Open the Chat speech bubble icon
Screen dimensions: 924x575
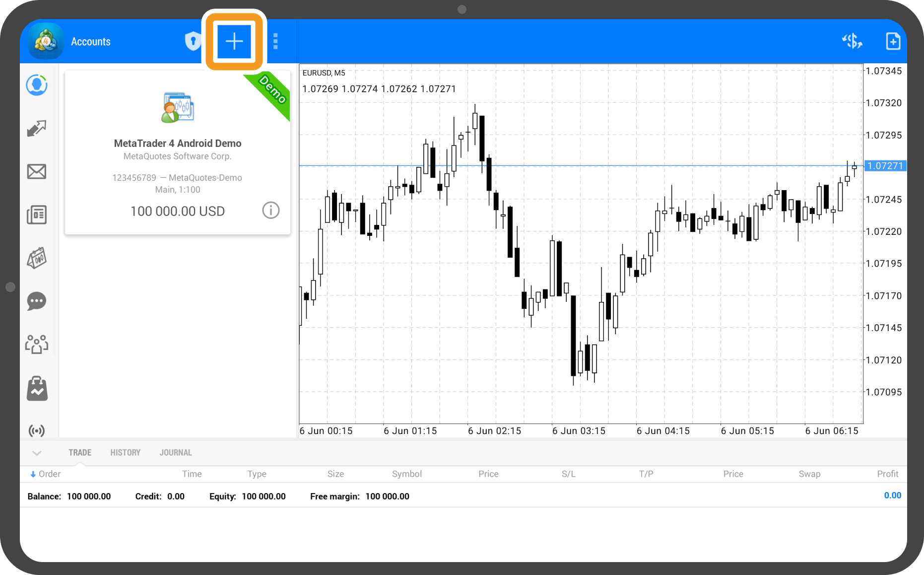coord(37,301)
